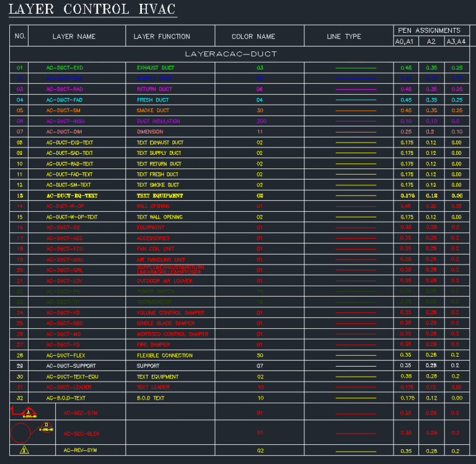Select the AC-SEC-SYM layer name
476x464 pixels.
pos(81,413)
